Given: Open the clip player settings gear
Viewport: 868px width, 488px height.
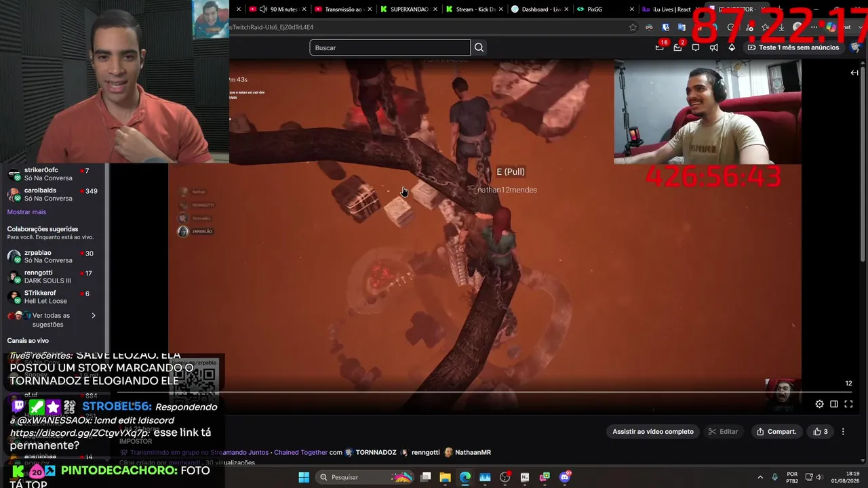Looking at the screenshot, I should point(819,404).
